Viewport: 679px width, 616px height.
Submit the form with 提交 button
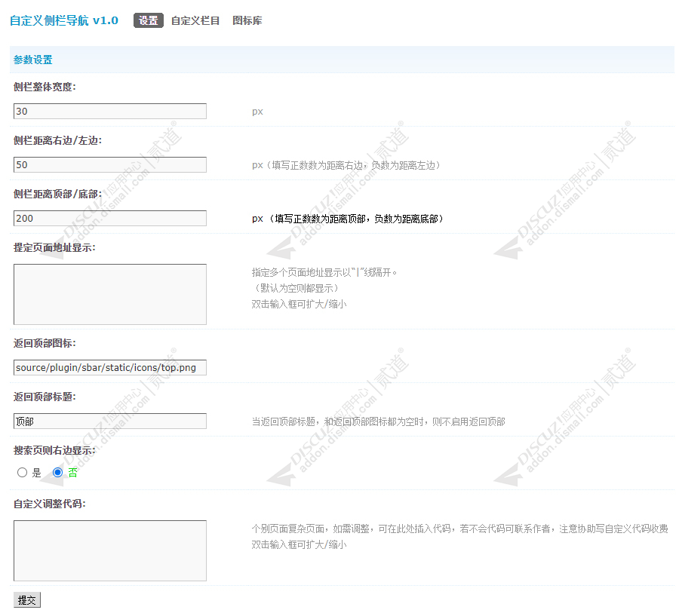(x=27, y=600)
